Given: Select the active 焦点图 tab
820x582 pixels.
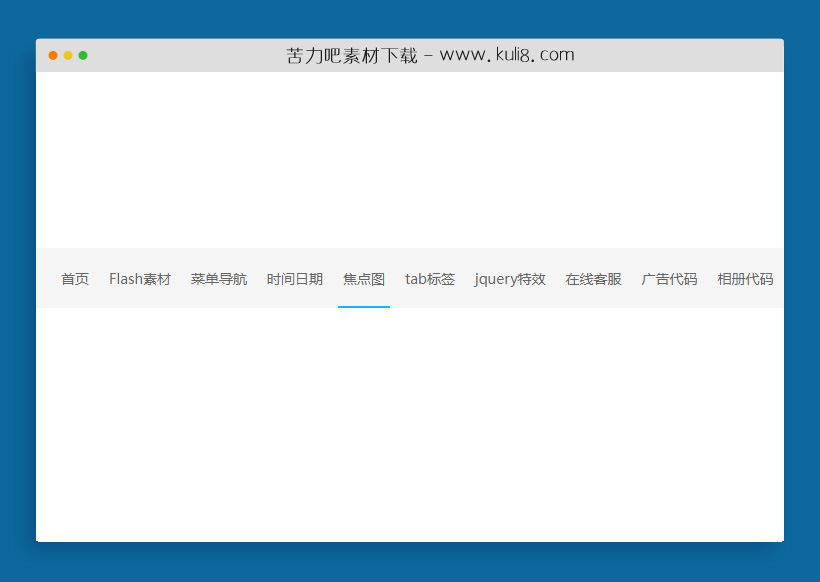Looking at the screenshot, I should pos(363,279).
